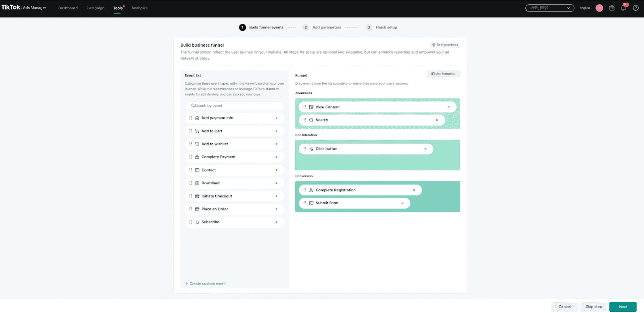The image size is (644, 313).
Task: Open the notifications bell icon
Action: pyautogui.click(x=623, y=8)
